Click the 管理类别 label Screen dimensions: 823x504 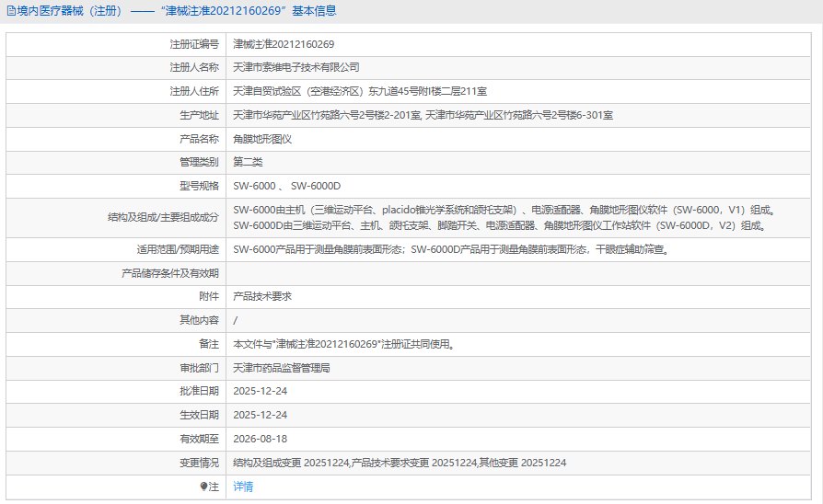(199, 162)
